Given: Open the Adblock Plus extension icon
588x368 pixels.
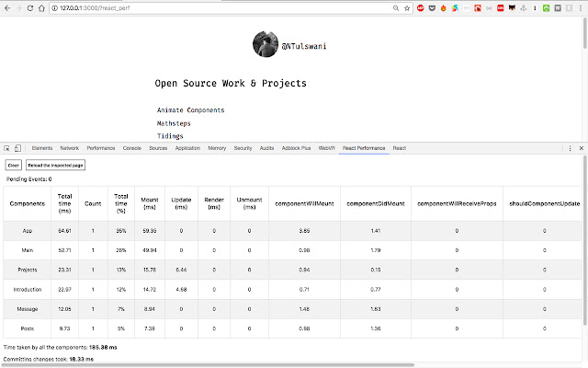Looking at the screenshot, I should click(421, 8).
